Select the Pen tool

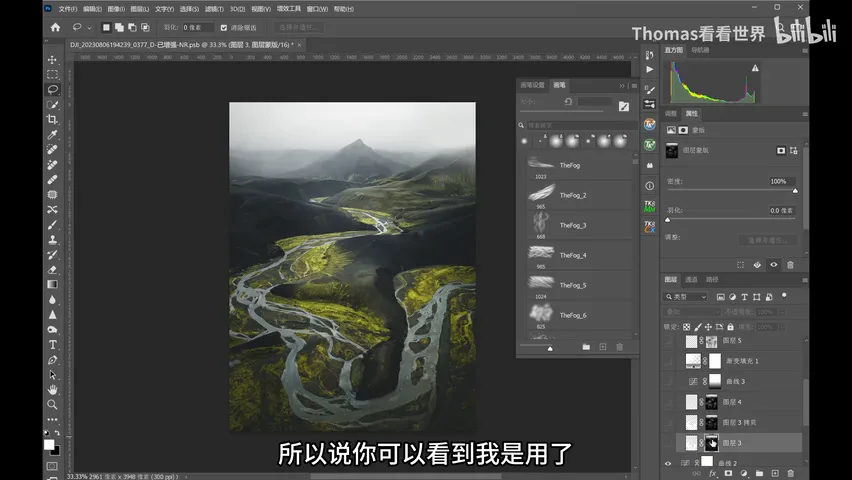52,359
